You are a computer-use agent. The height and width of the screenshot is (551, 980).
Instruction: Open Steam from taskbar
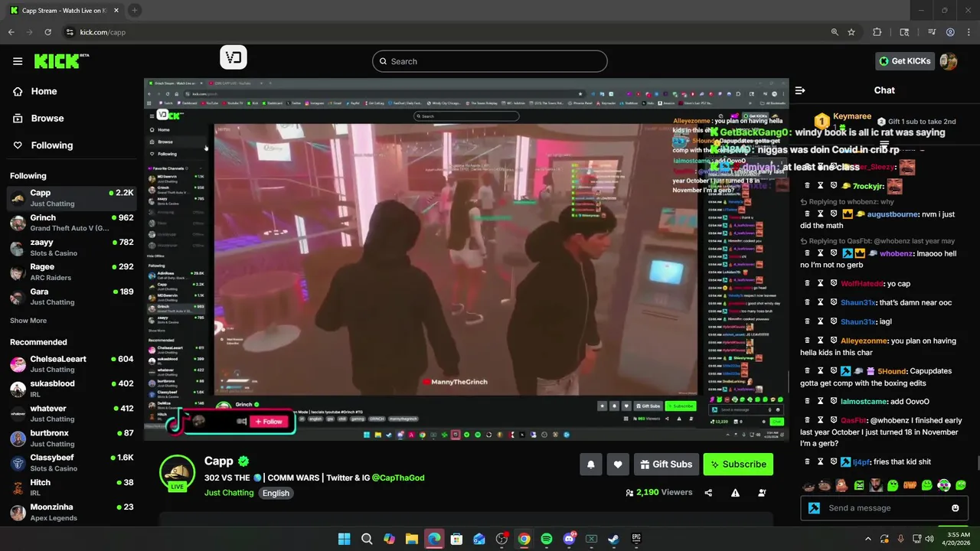pos(613,539)
